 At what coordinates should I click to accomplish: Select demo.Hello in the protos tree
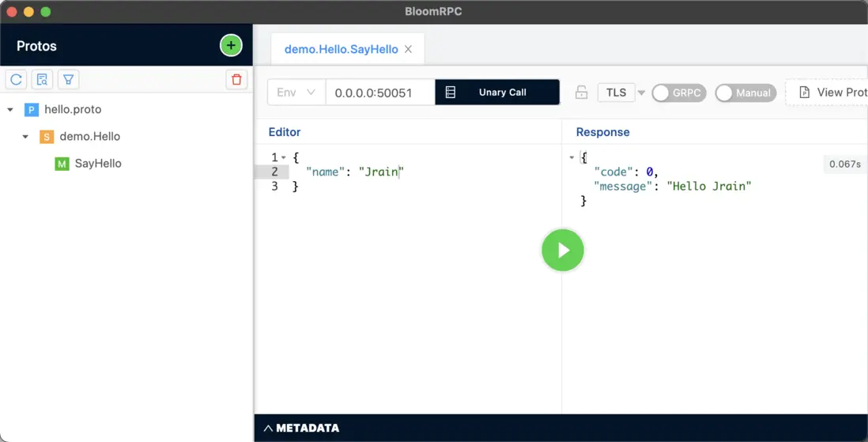pyautogui.click(x=89, y=136)
